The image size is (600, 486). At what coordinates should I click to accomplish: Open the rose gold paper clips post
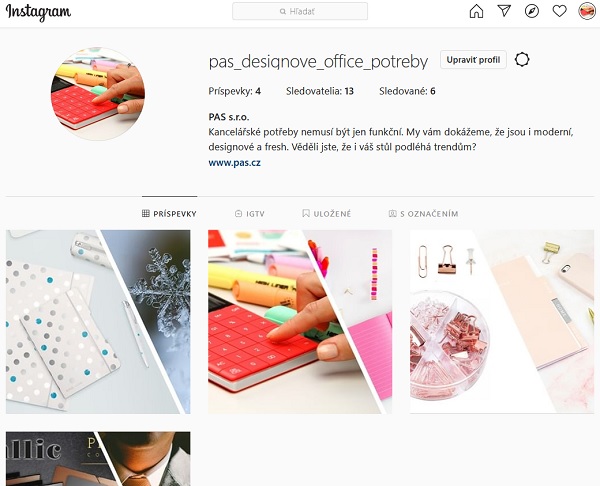[x=502, y=321]
